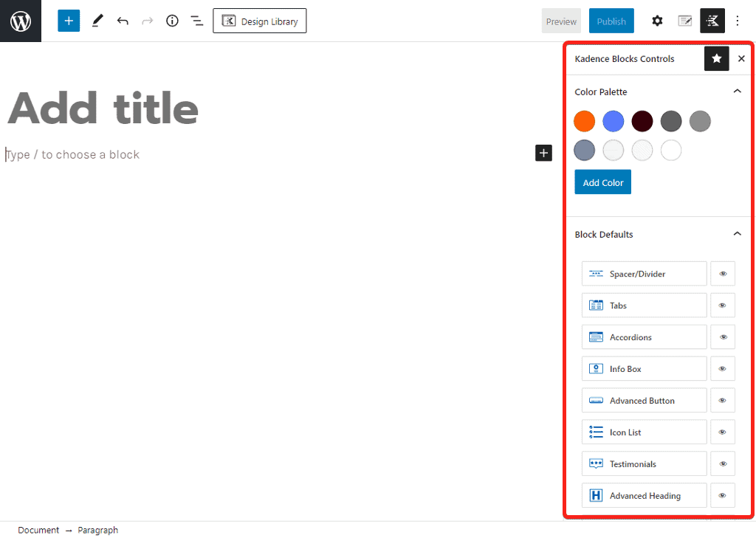Select the orange color swatch

coord(584,121)
